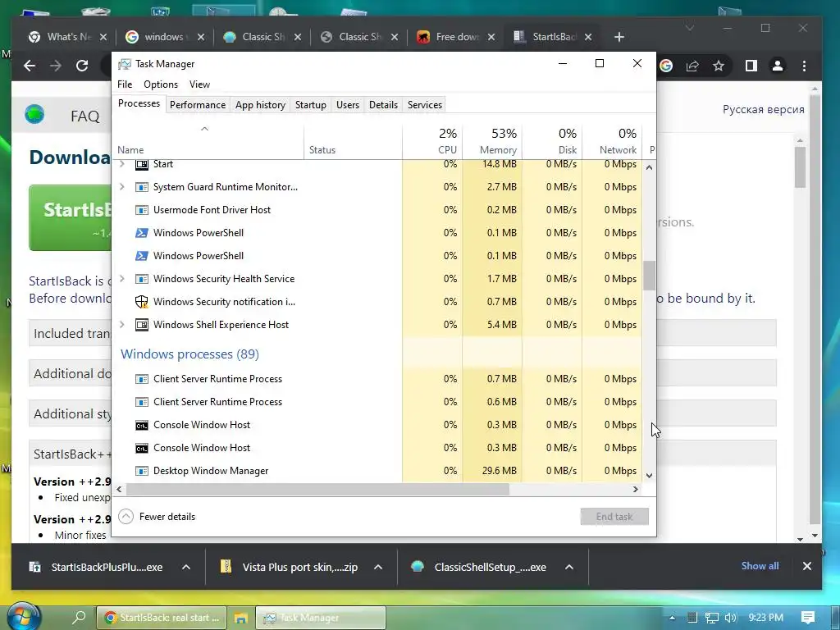Switch to the App history tab
The image size is (840, 630).
pos(260,105)
